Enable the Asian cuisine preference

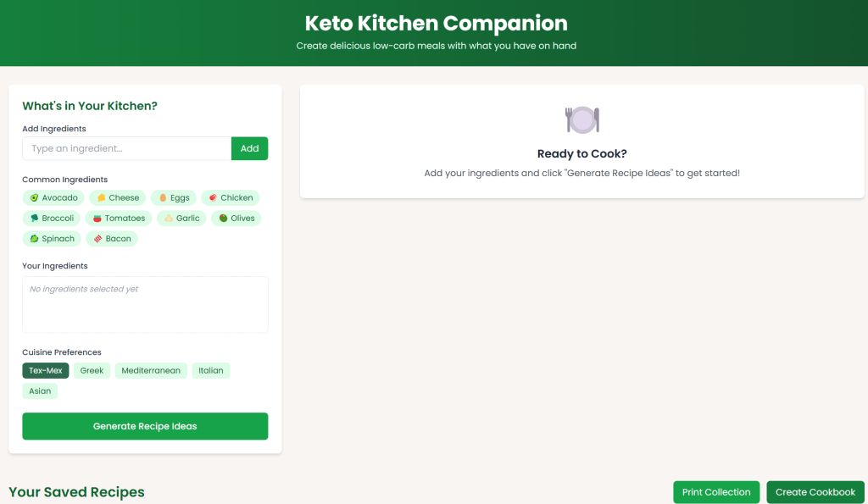(x=40, y=390)
